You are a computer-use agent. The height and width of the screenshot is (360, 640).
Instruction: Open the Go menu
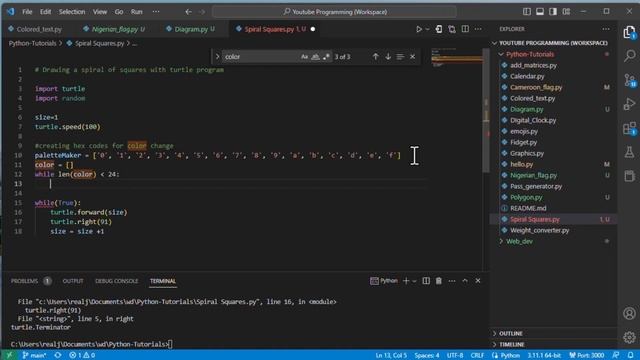pos(119,12)
